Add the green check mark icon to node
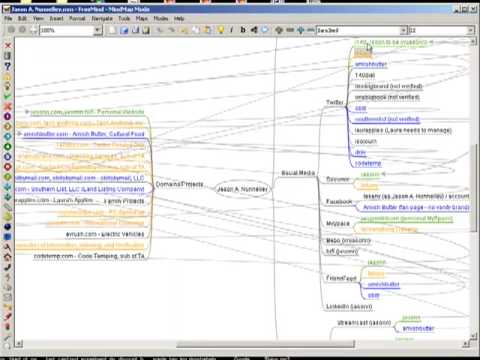The width and height of the screenshot is (480, 360). (8, 96)
